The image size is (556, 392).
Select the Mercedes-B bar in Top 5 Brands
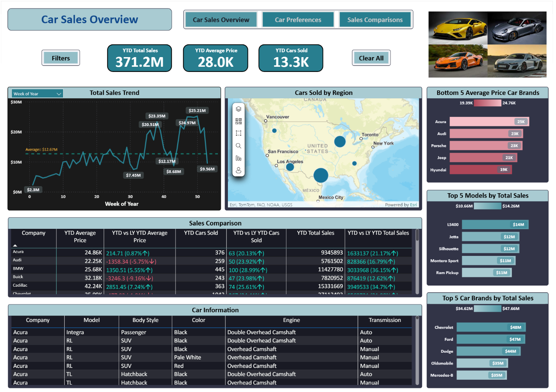pyautogui.click(x=481, y=375)
